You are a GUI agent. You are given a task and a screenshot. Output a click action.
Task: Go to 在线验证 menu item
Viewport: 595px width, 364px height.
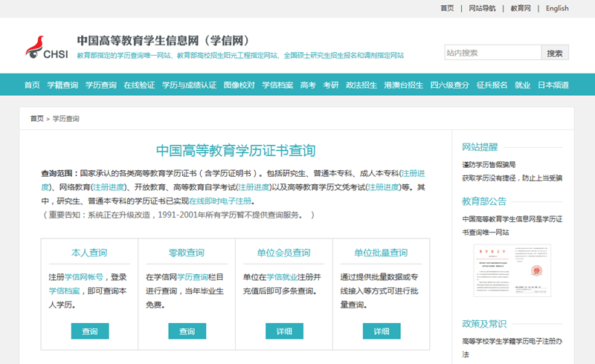[139, 85]
